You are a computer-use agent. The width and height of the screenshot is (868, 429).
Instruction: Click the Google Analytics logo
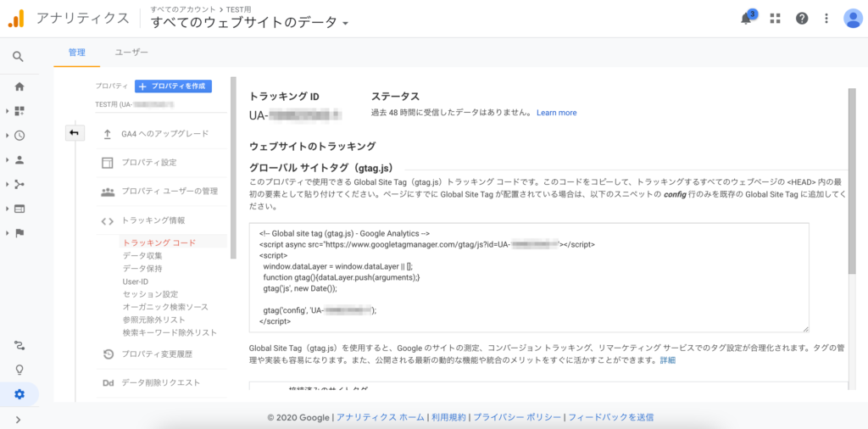click(x=16, y=19)
